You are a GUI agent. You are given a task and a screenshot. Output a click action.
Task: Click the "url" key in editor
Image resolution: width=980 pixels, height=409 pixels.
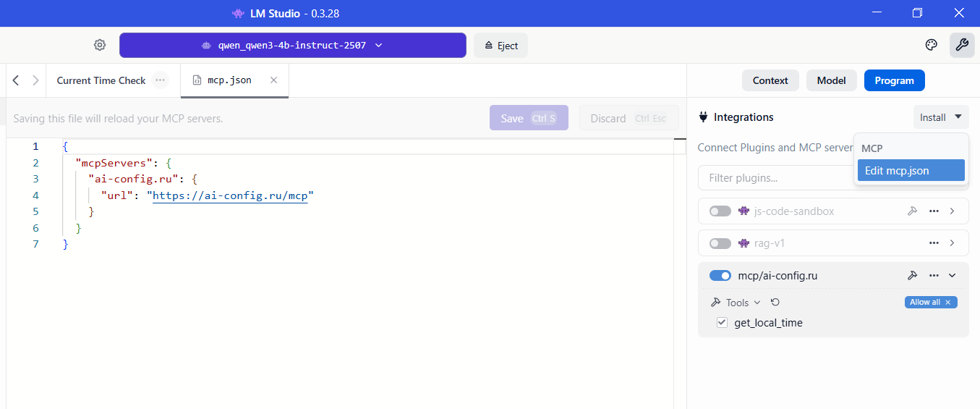(117, 195)
